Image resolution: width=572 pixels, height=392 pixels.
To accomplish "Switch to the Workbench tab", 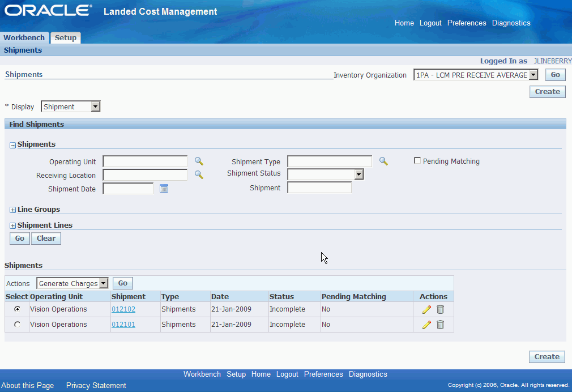I will click(x=24, y=37).
